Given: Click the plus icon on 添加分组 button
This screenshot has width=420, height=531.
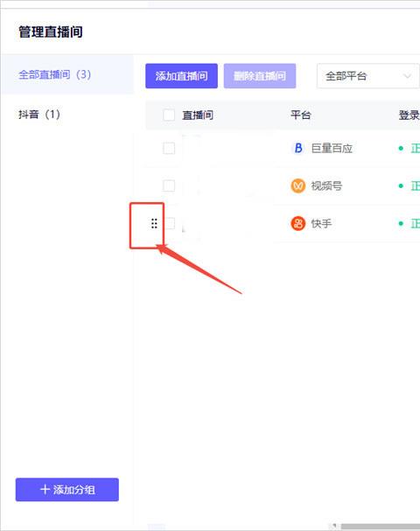Looking at the screenshot, I should click(45, 489).
